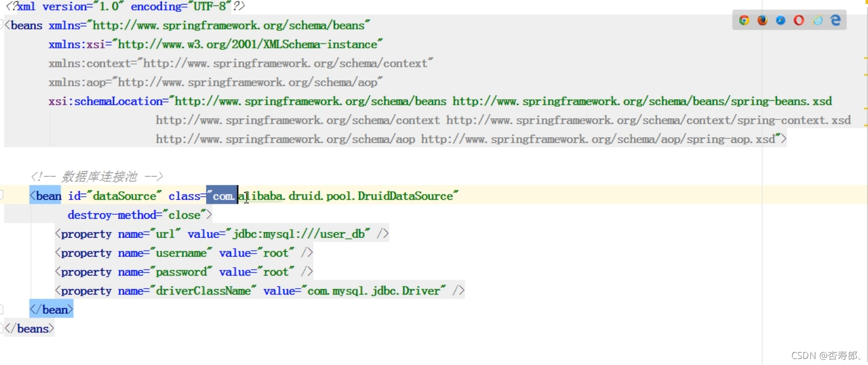Click the destroy-method attribute name
This screenshot has width=868, height=365.
tap(112, 215)
